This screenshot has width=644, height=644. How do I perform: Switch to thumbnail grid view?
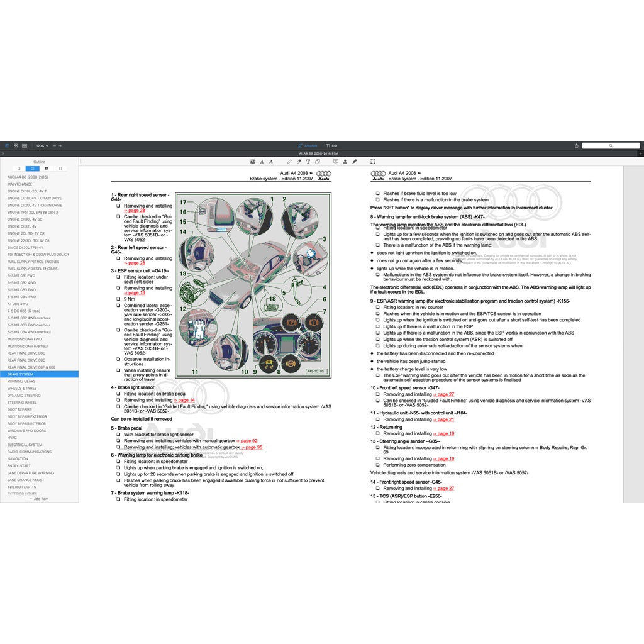click(16, 145)
